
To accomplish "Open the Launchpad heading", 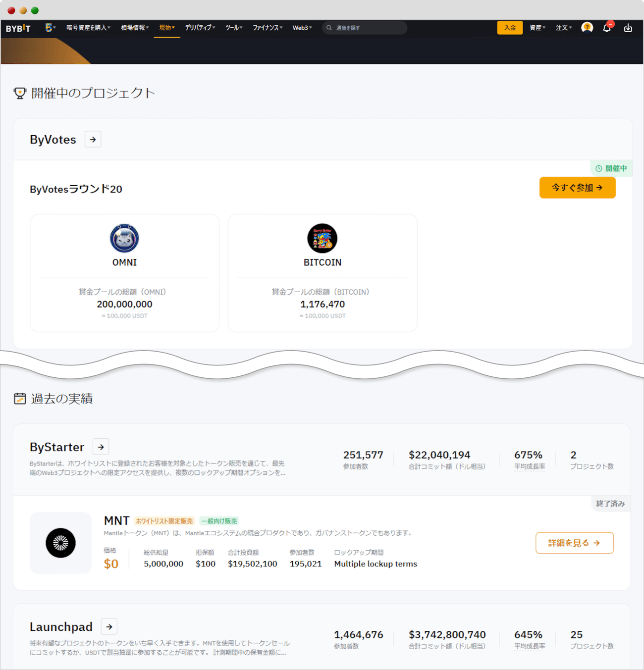I will tap(61, 627).
